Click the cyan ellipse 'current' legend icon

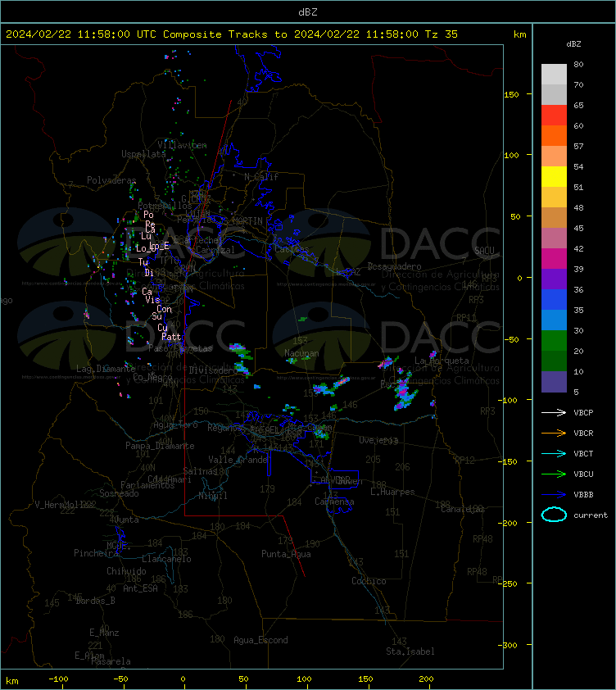click(x=554, y=515)
